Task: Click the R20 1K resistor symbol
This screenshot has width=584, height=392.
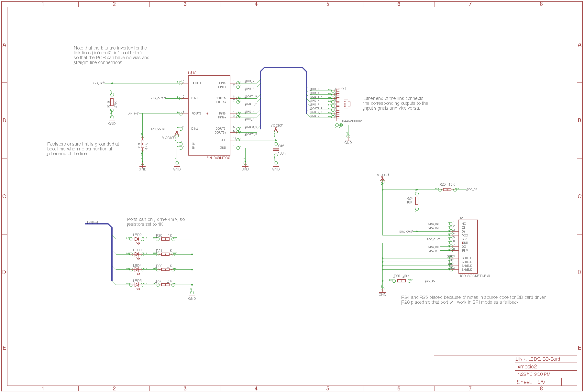Action: [x=165, y=239]
